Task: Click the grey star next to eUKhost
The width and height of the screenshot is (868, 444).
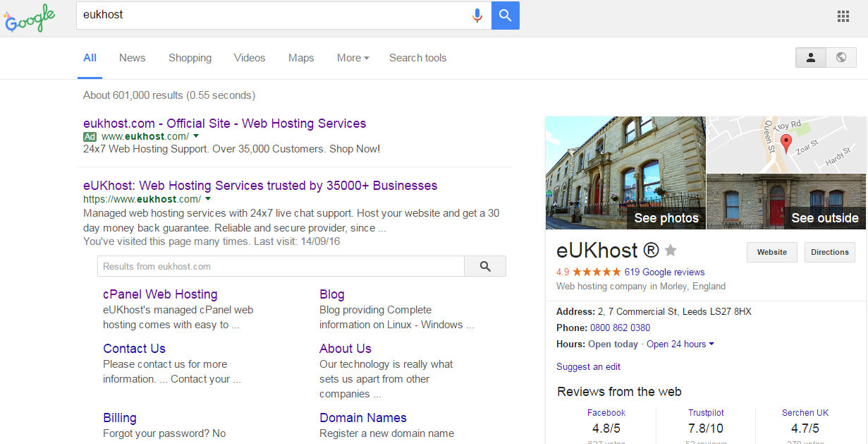Action: [671, 250]
